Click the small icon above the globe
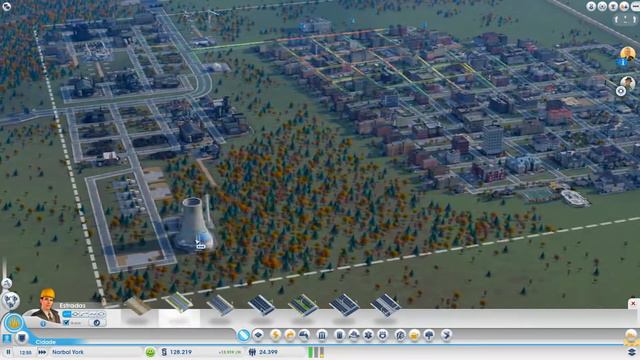The width and height of the screenshot is (640, 360). [x=7, y=283]
